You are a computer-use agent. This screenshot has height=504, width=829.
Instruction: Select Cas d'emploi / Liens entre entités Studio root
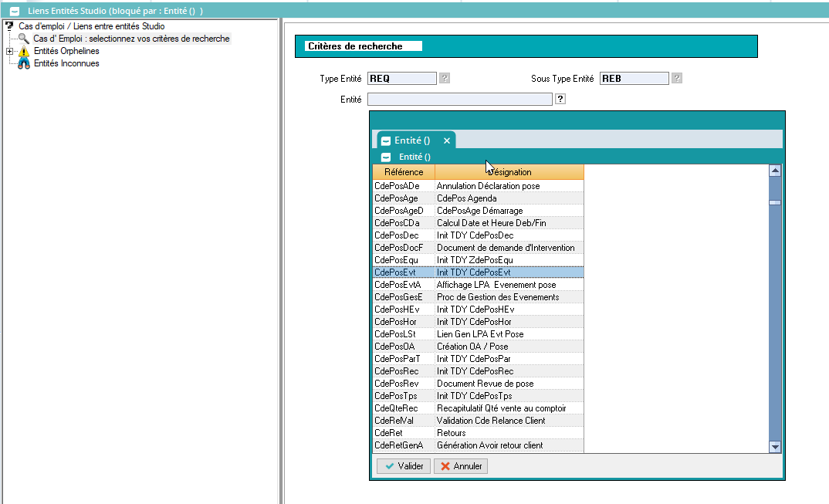pyautogui.click(x=91, y=26)
